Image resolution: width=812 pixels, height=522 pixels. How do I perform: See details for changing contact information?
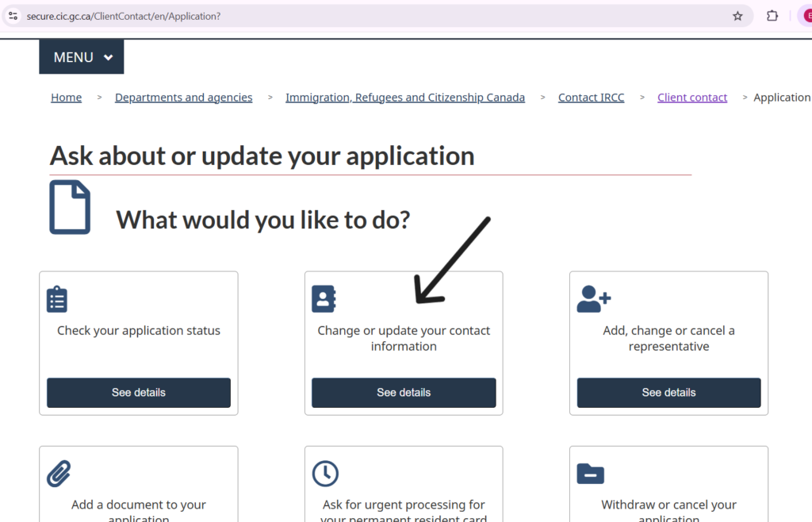tap(404, 393)
